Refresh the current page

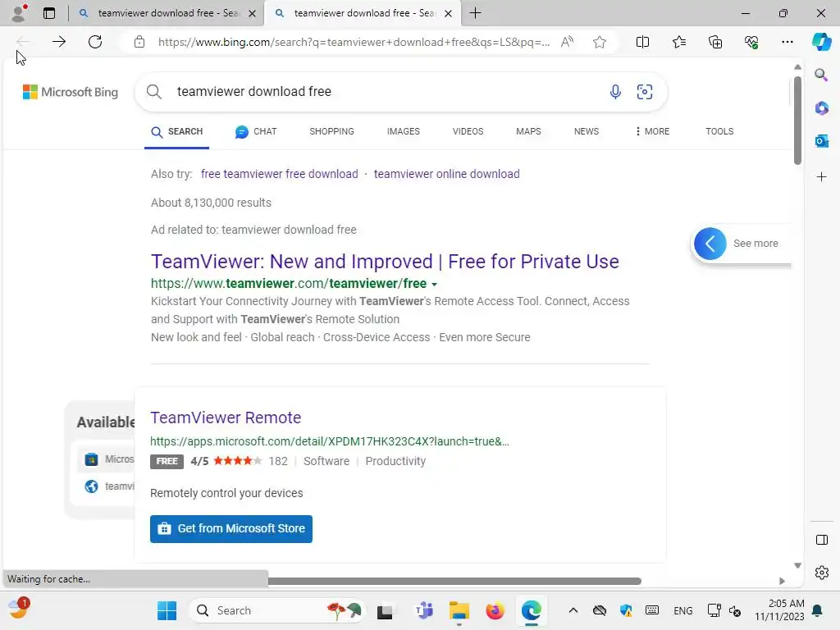click(95, 42)
